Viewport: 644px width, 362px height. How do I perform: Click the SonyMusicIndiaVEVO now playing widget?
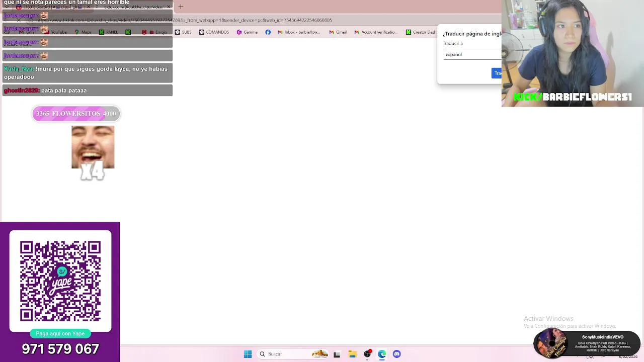(587, 344)
